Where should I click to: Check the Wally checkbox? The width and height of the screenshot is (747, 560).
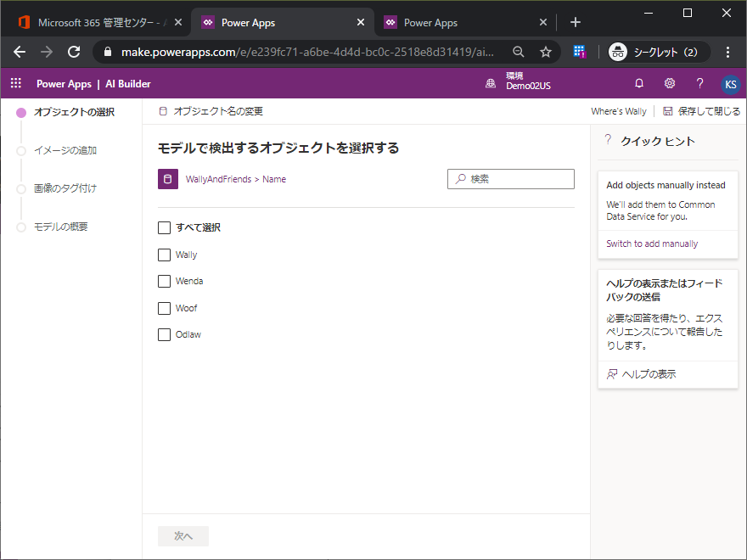click(x=164, y=255)
